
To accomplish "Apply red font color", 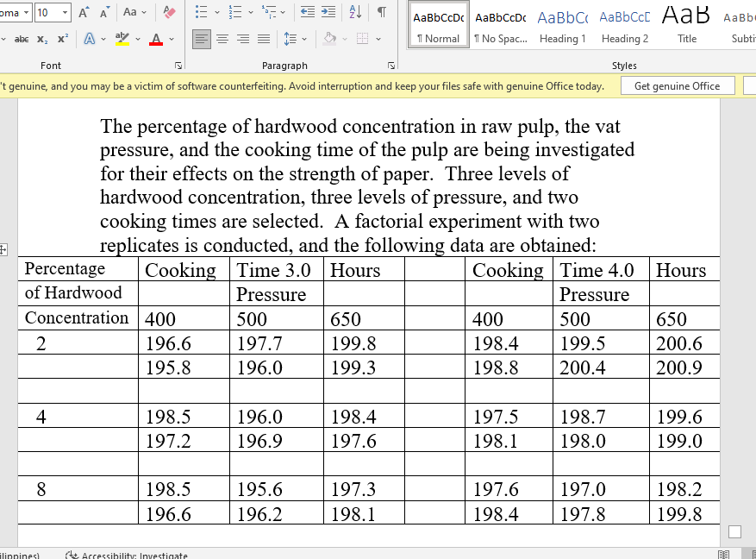I will (156, 39).
